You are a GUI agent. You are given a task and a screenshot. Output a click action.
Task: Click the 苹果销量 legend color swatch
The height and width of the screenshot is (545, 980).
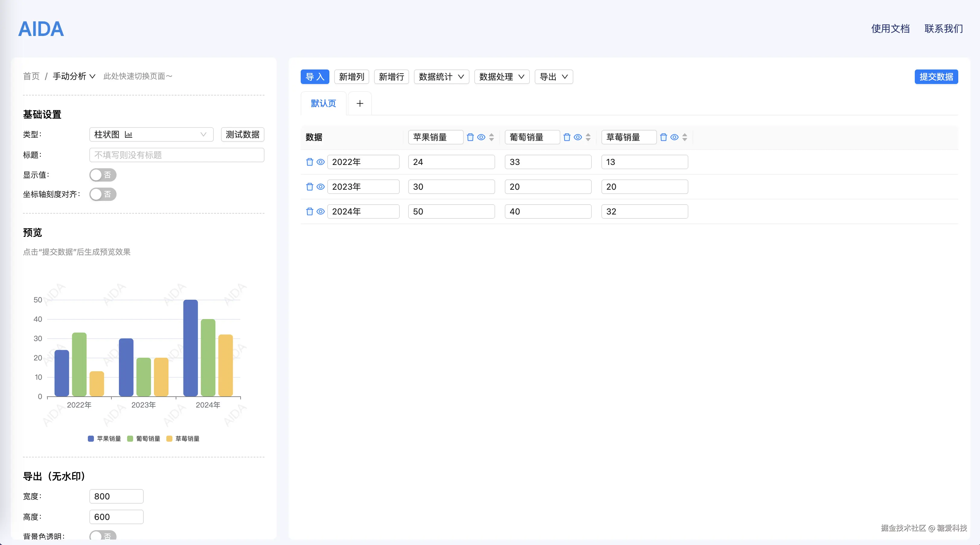[x=91, y=439]
